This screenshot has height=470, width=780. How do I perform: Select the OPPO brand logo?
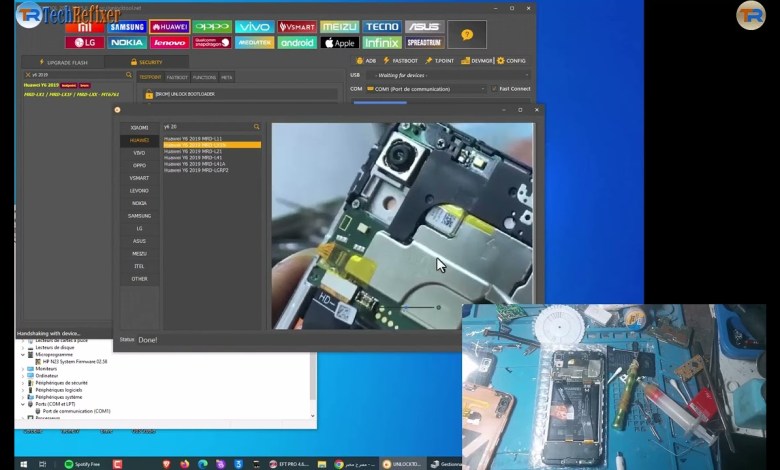(x=212, y=27)
